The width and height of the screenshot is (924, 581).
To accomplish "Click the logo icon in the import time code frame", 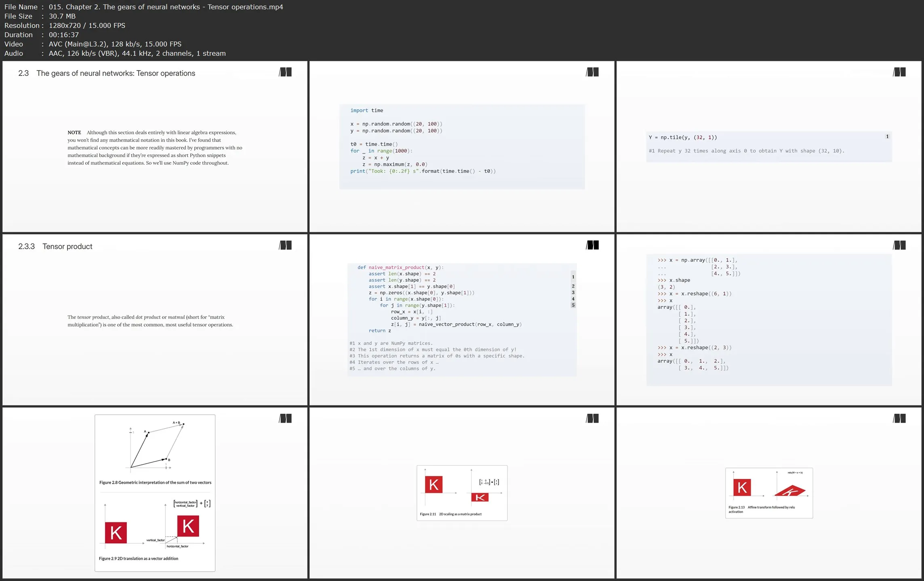I will (x=592, y=72).
